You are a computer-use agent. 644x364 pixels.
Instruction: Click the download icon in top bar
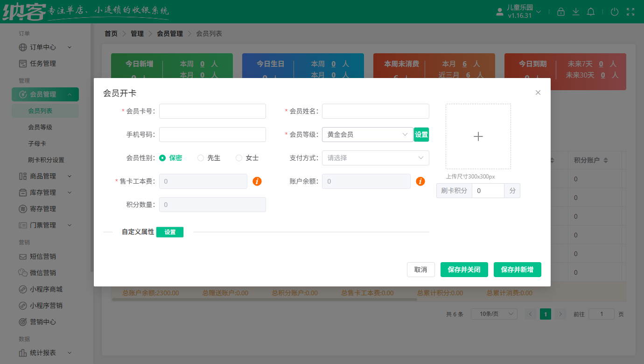(x=576, y=12)
